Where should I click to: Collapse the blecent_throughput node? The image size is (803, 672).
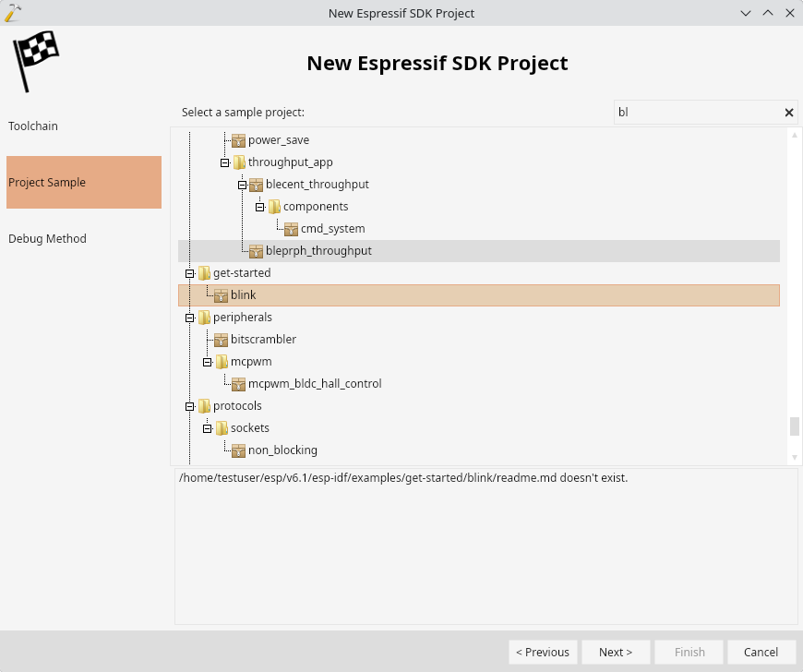[242, 185]
